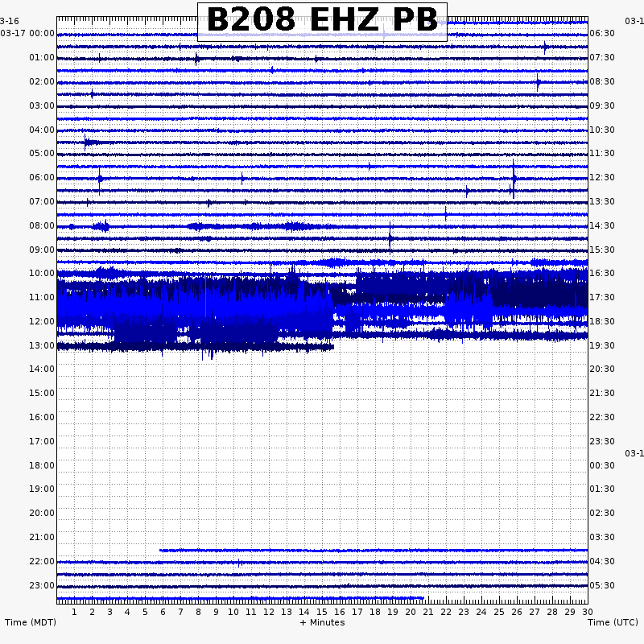Select the 22:00 MDT row label
The width and height of the screenshot is (644, 644).
click(42, 561)
